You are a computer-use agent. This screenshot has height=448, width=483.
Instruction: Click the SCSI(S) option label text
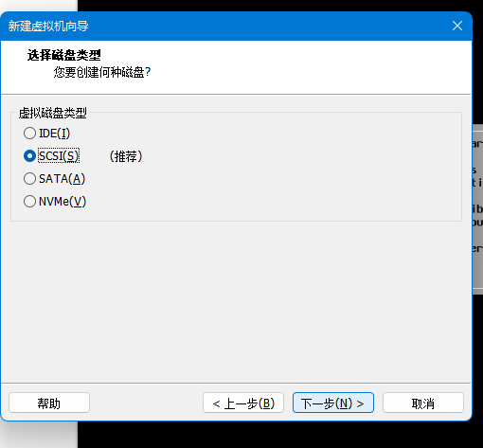click(59, 156)
